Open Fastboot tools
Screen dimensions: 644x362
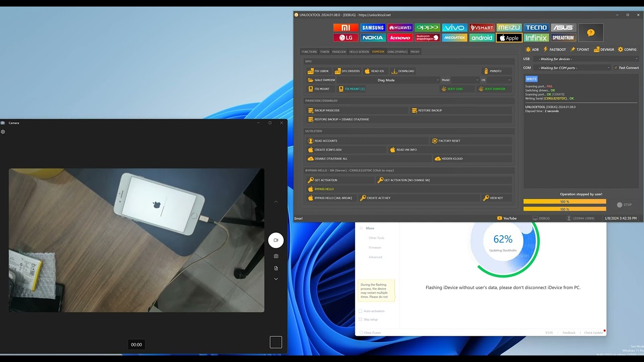tap(554, 49)
